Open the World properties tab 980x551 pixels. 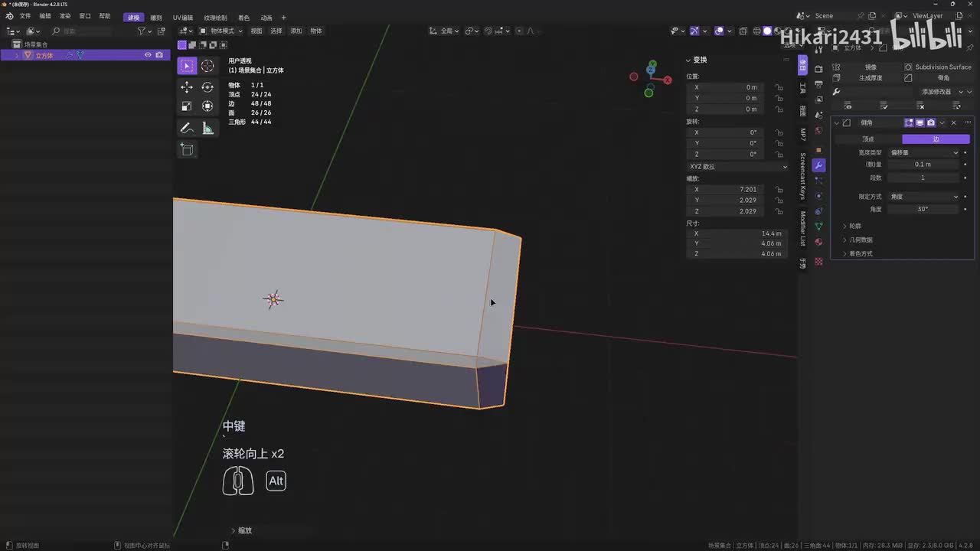818,130
